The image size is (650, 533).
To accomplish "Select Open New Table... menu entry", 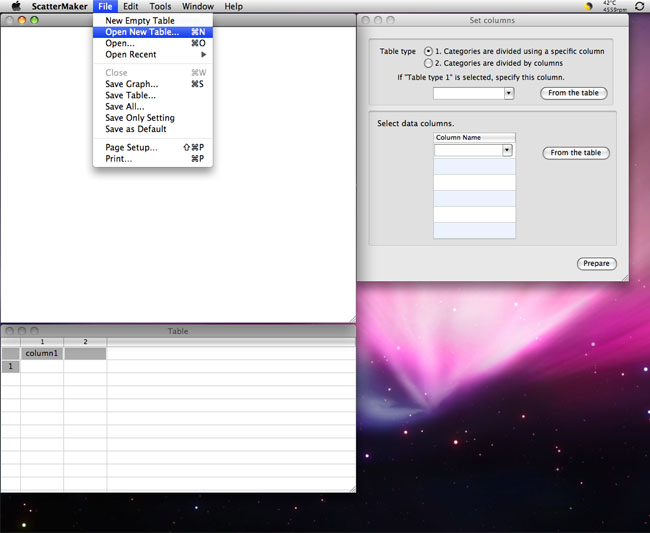I will tap(153, 32).
